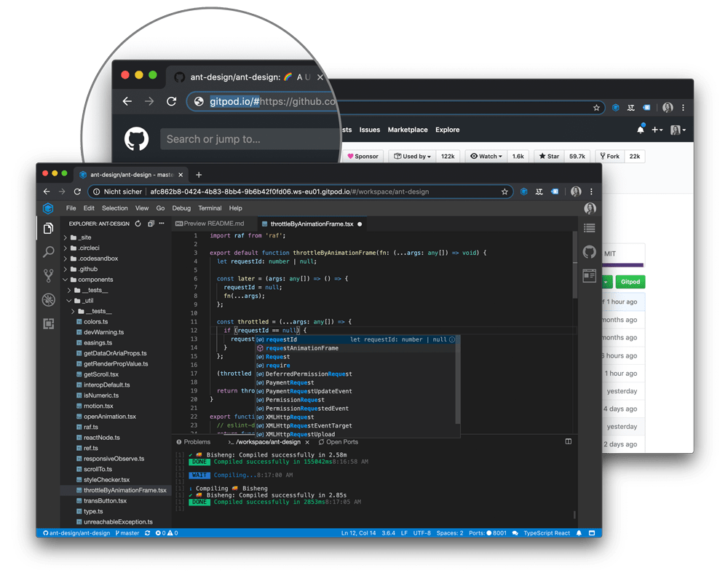Screen dimensions: 728x579
Task: Collapse the _util folder
Action: point(68,301)
